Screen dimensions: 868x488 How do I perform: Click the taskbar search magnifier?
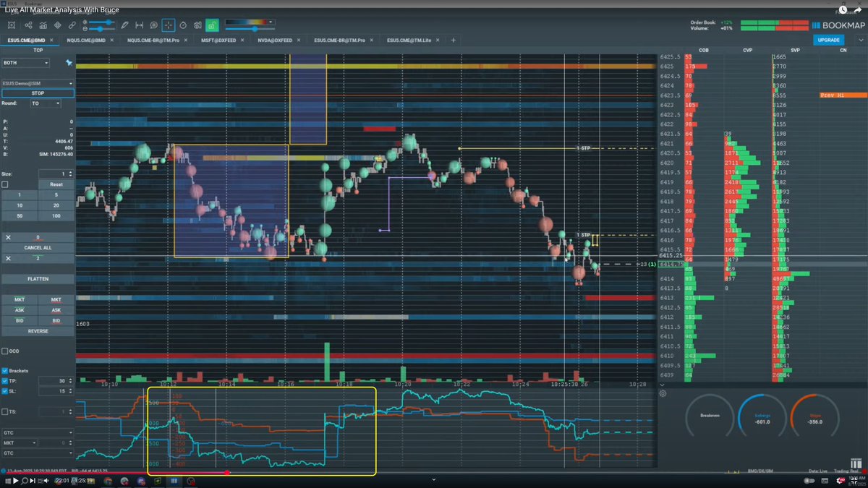tap(25, 480)
